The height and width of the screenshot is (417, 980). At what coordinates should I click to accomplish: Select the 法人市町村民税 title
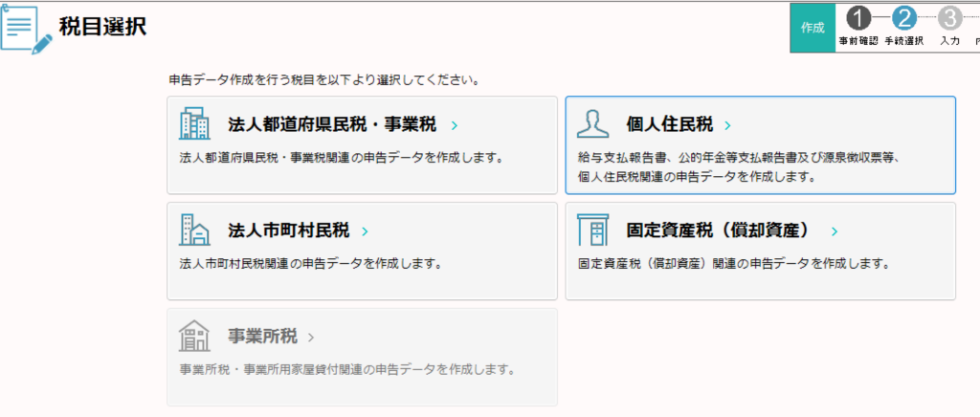click(x=288, y=231)
